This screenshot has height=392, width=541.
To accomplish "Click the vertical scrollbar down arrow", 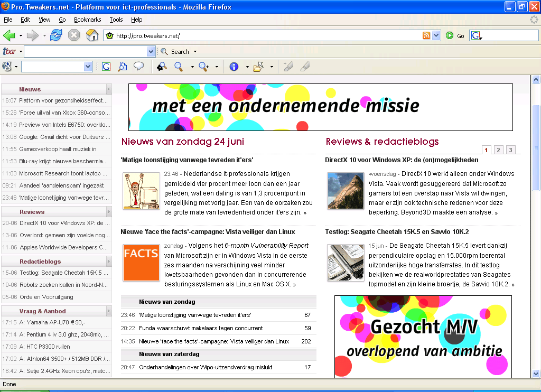I will (x=536, y=374).
